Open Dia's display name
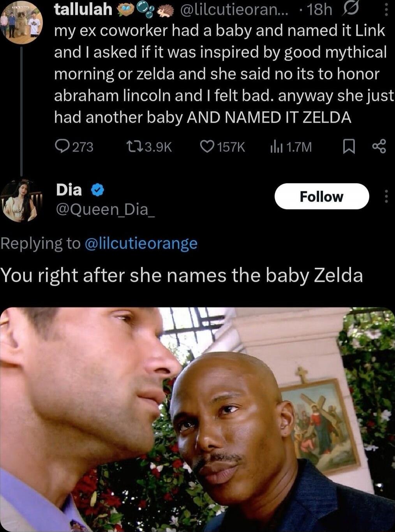Viewport: 395px width, 532px height. 69,190
